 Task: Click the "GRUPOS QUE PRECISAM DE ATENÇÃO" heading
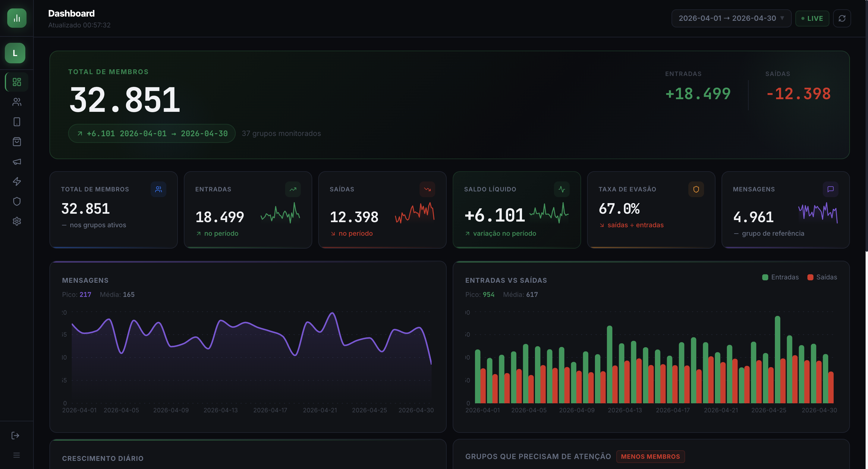[538, 457]
